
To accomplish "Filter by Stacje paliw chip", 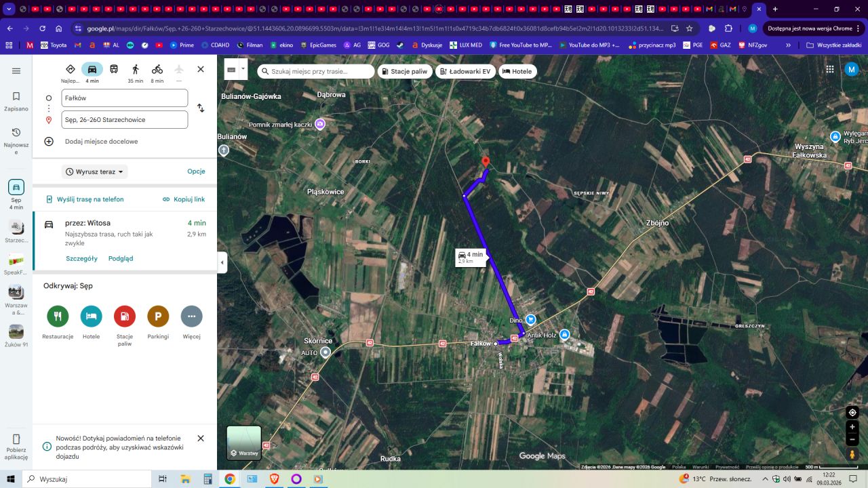I will pos(404,71).
